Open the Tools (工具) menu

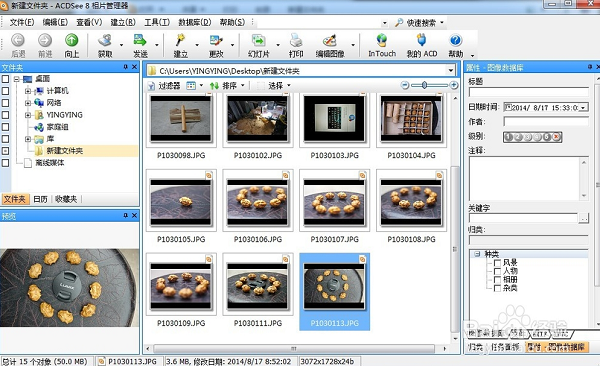point(157,22)
